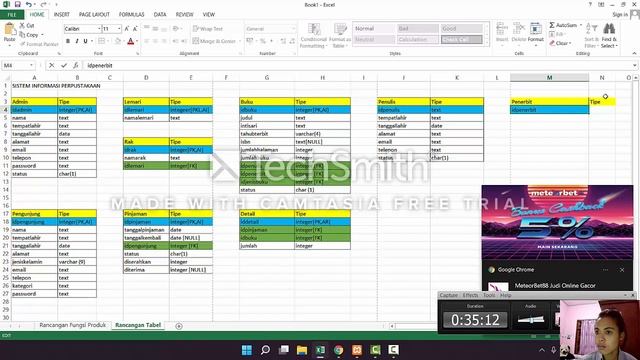Switch to the INSERT ribbon tab
Image resolution: width=640 pixels, height=360 pixels.
[62, 15]
